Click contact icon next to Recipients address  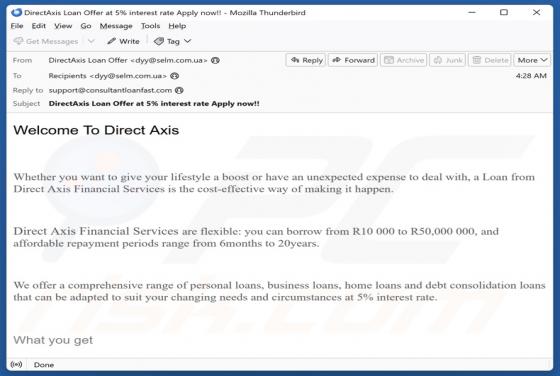tap(174, 76)
